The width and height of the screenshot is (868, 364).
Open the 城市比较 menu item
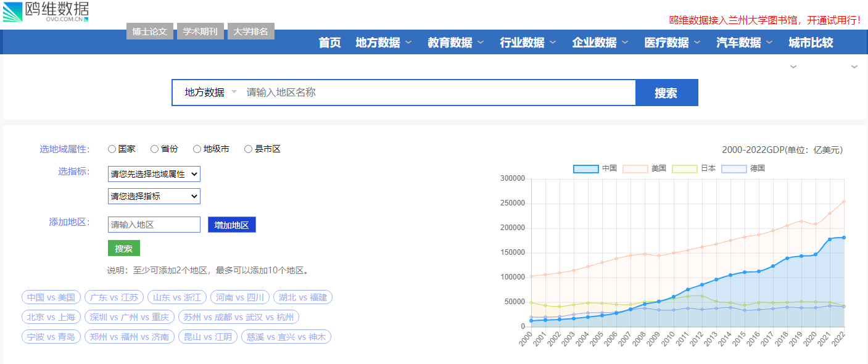coord(810,42)
